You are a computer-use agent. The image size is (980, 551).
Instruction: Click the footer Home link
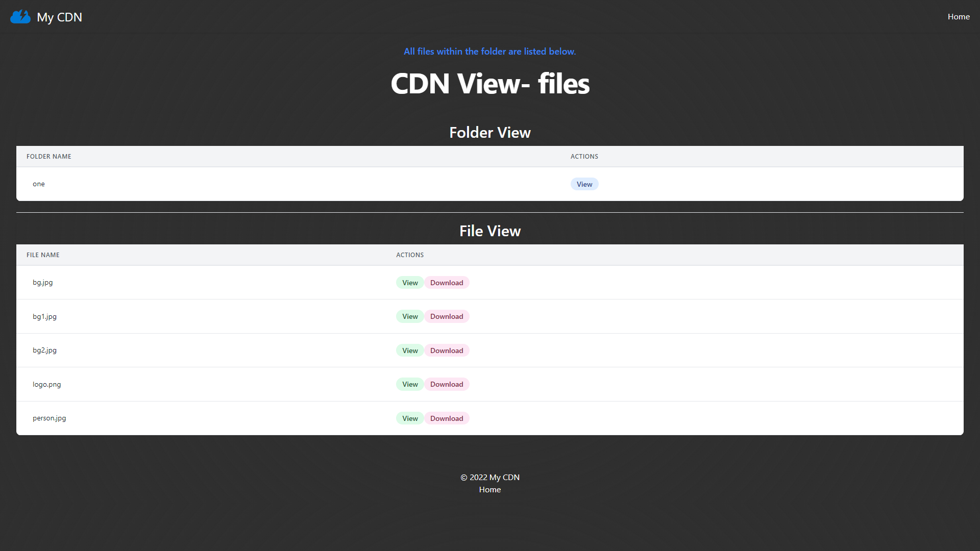[489, 490]
